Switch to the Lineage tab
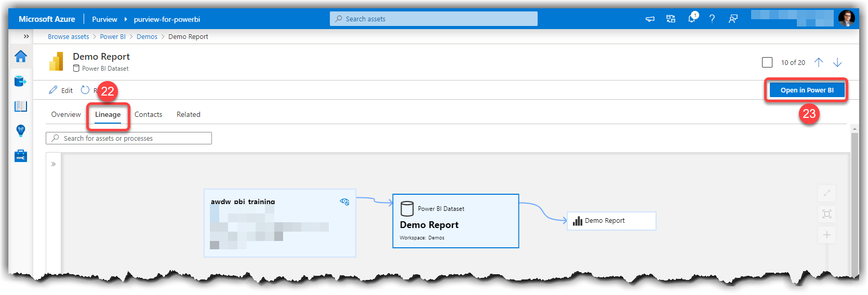Screen dimensions: 868x295 coord(108,114)
